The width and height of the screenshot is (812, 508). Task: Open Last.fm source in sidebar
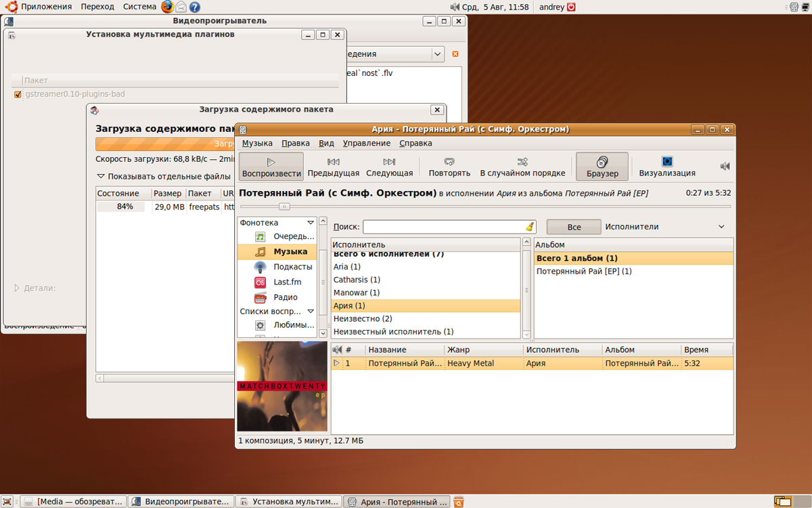coord(277,282)
